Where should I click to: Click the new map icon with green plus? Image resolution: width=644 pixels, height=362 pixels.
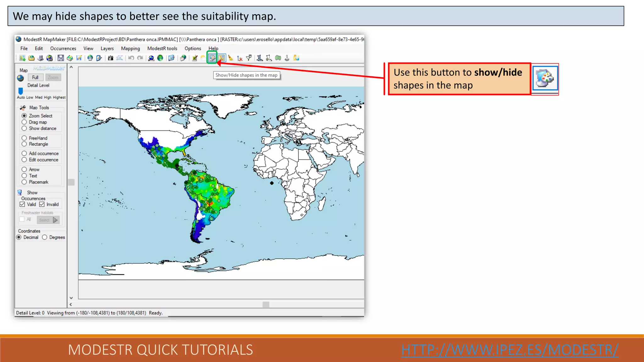coord(22,58)
